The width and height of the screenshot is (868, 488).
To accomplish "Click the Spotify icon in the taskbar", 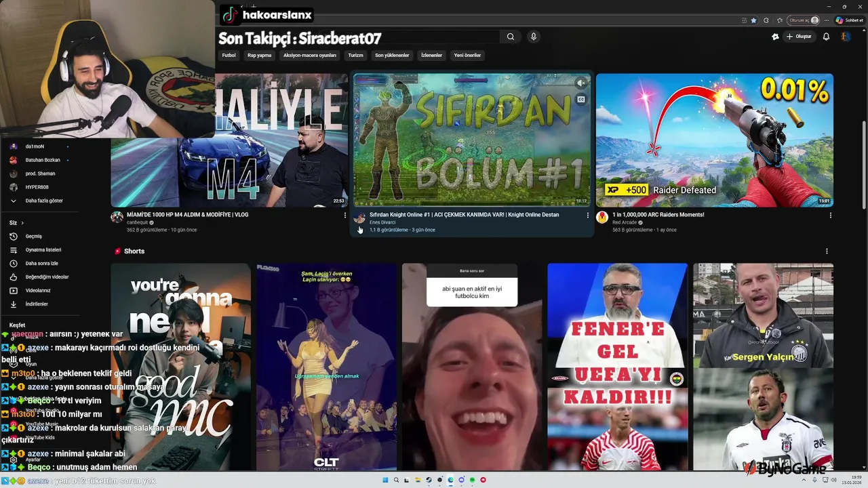I will (473, 480).
